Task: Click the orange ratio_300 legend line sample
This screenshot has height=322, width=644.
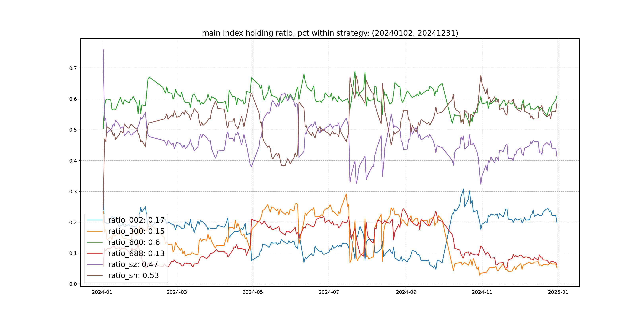Action: (95, 231)
